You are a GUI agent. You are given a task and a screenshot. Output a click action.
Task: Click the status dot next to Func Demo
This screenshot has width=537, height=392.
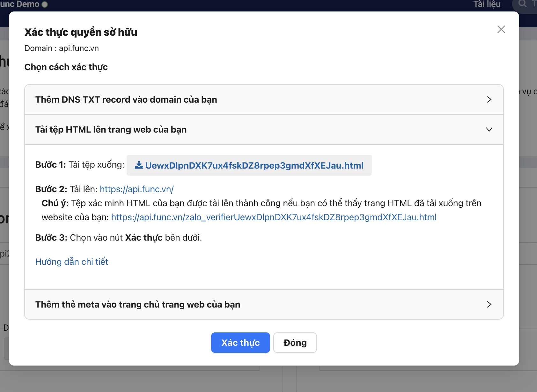(45, 4)
